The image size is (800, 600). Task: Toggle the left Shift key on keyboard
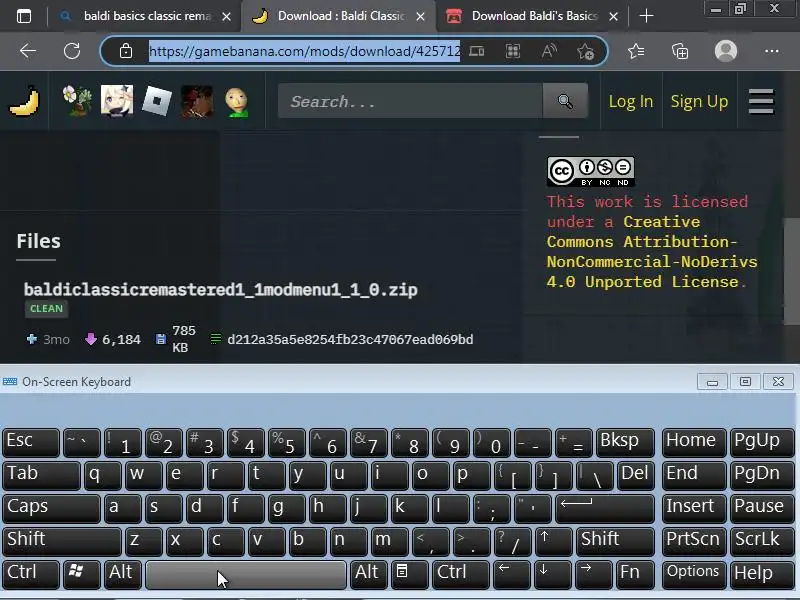pos(62,541)
